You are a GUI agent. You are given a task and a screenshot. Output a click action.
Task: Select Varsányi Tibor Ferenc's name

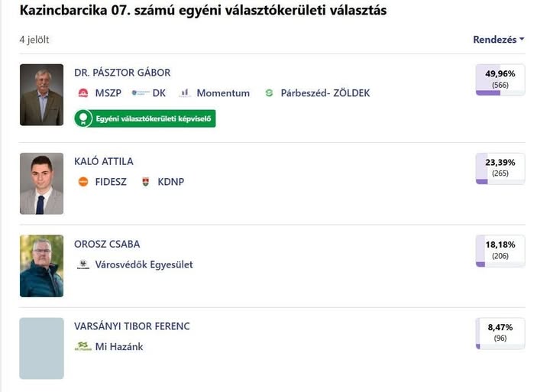point(132,326)
